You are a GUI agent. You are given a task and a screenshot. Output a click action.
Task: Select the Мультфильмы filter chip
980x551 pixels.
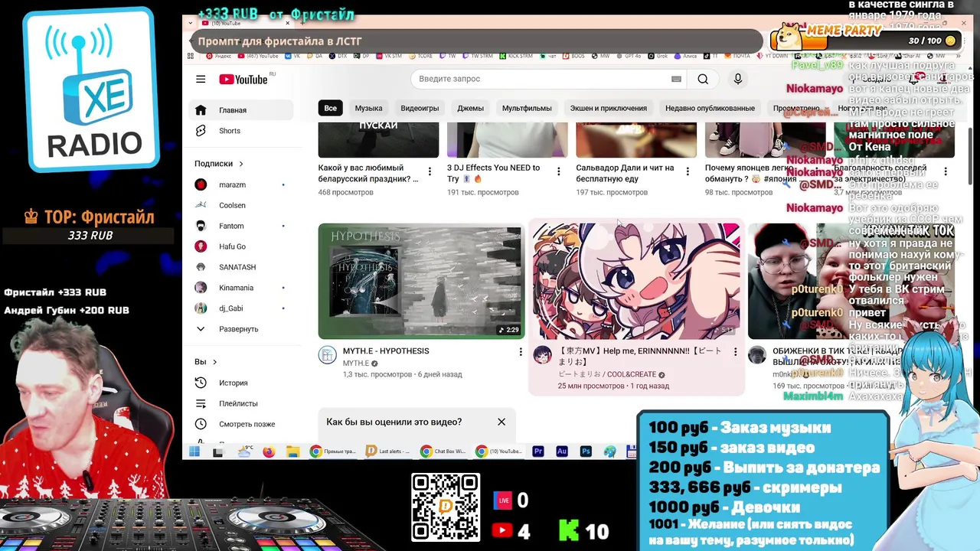tap(527, 108)
